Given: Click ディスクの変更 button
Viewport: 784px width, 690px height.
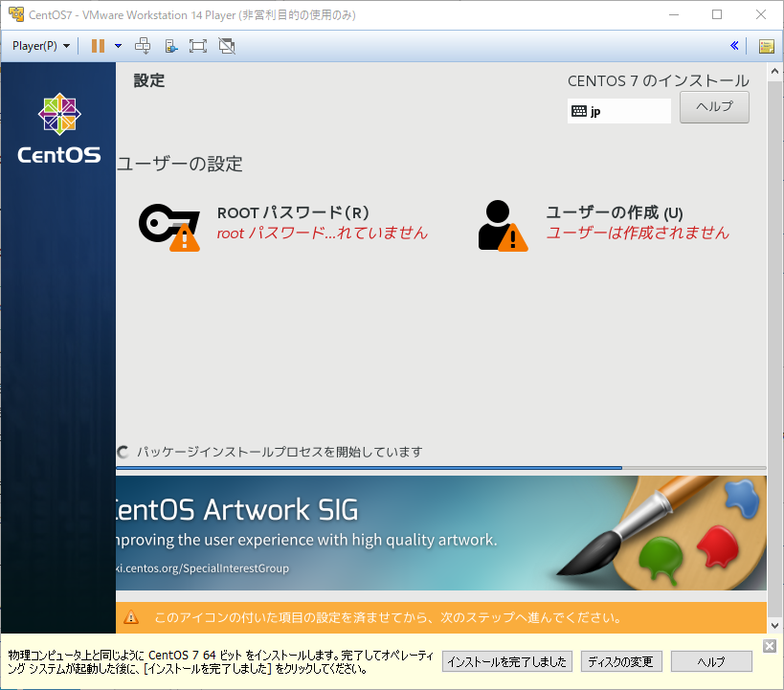Looking at the screenshot, I should pyautogui.click(x=621, y=661).
